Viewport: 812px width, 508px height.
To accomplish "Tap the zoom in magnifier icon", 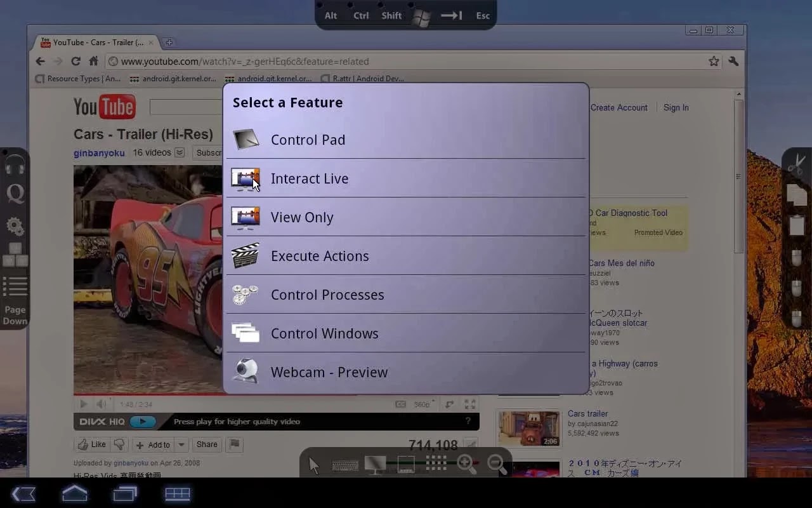I will (467, 465).
